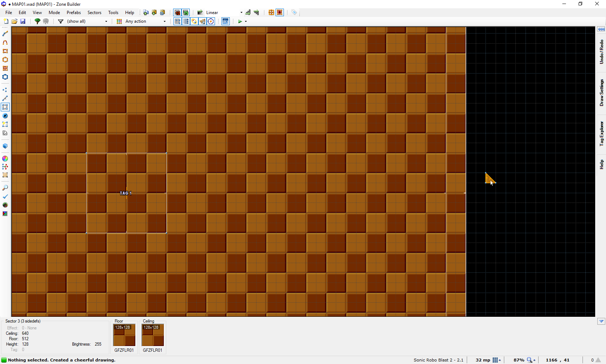Open Make Sectors mode
Viewport: 606px width, 364px height.
pyautogui.click(x=5, y=124)
